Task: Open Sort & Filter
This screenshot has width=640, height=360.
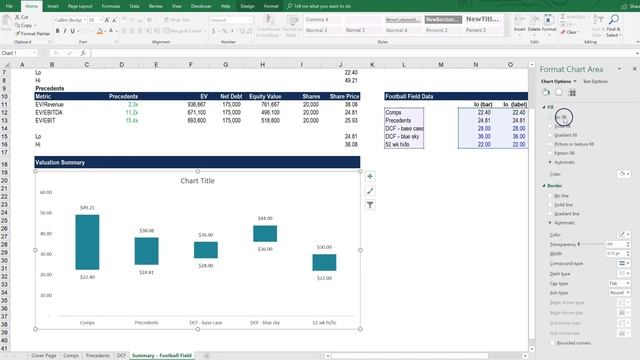Action: 598,25
